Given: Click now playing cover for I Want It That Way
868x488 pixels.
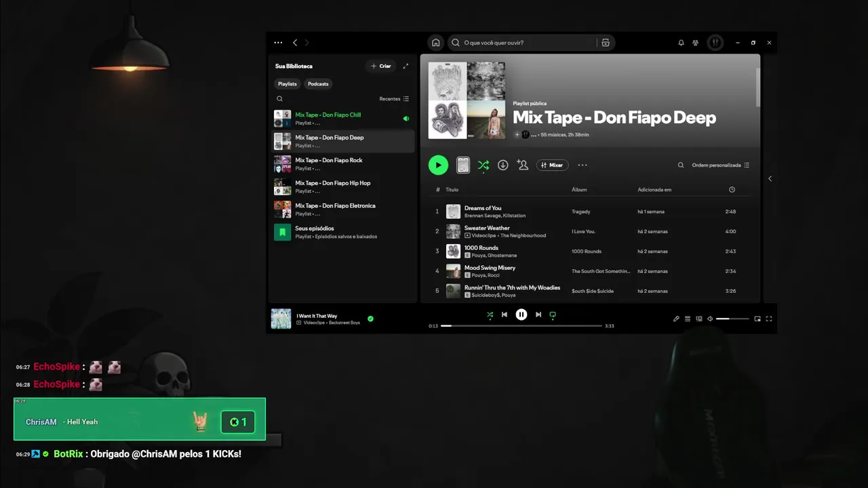Looking at the screenshot, I should (281, 319).
